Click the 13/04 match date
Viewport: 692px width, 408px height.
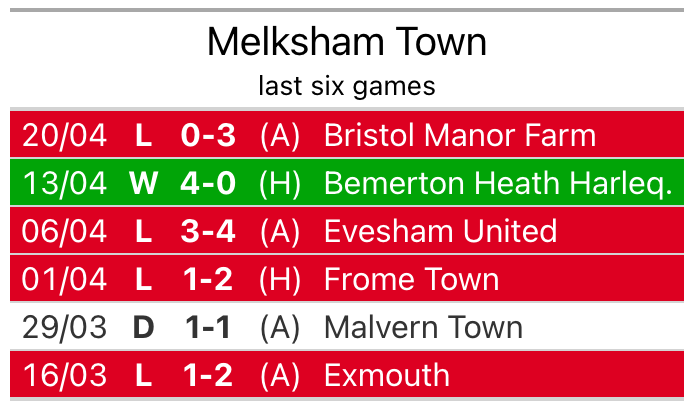64,183
